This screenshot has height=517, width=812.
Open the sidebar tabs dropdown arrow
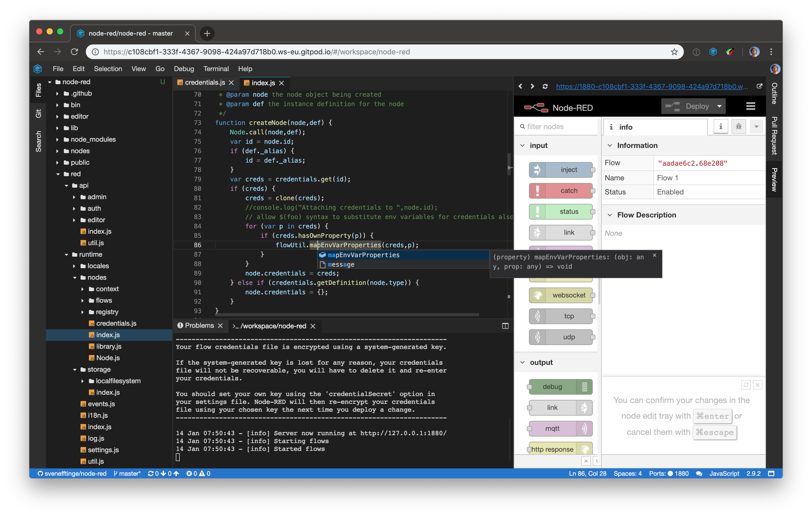(756, 127)
